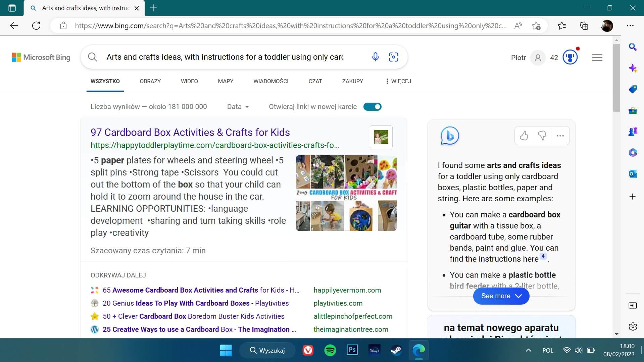The image size is (644, 362).
Task: Launch Spotify from the taskbar
Action: tap(330, 350)
